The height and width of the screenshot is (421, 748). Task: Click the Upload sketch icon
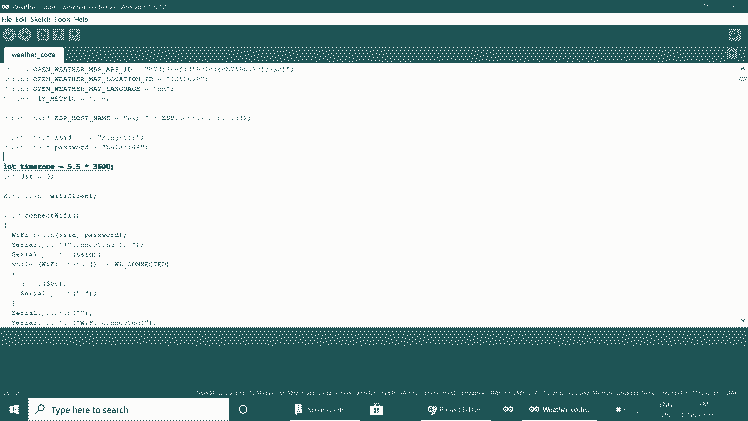24,34
